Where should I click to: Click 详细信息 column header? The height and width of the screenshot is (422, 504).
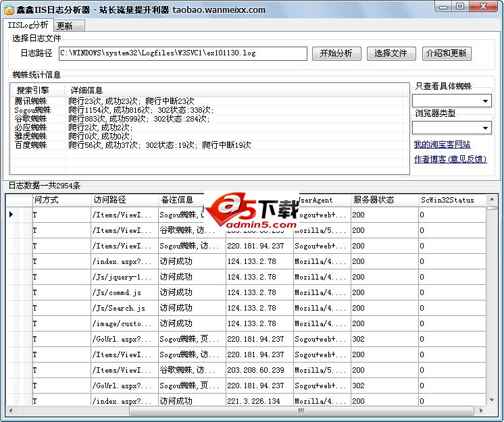coord(234,90)
